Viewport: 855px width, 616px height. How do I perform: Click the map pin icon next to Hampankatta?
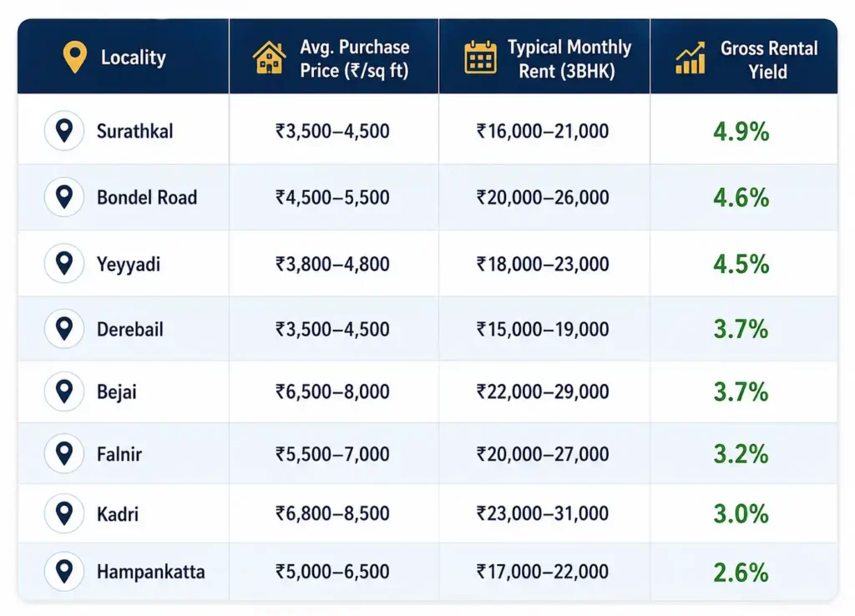pyautogui.click(x=64, y=572)
